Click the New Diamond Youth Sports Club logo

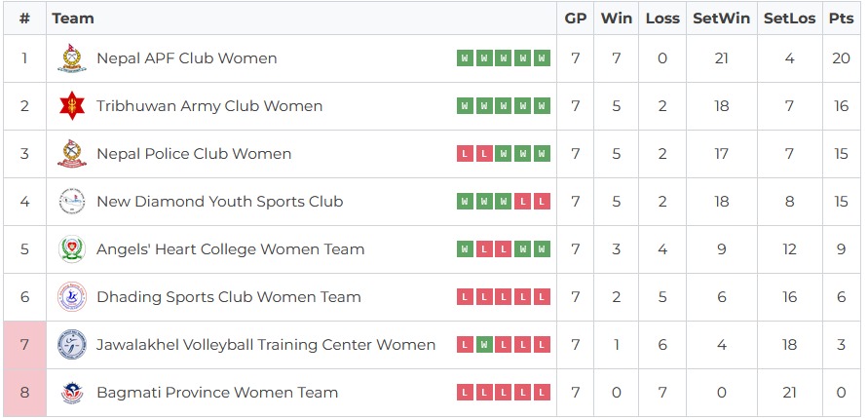coord(71,202)
